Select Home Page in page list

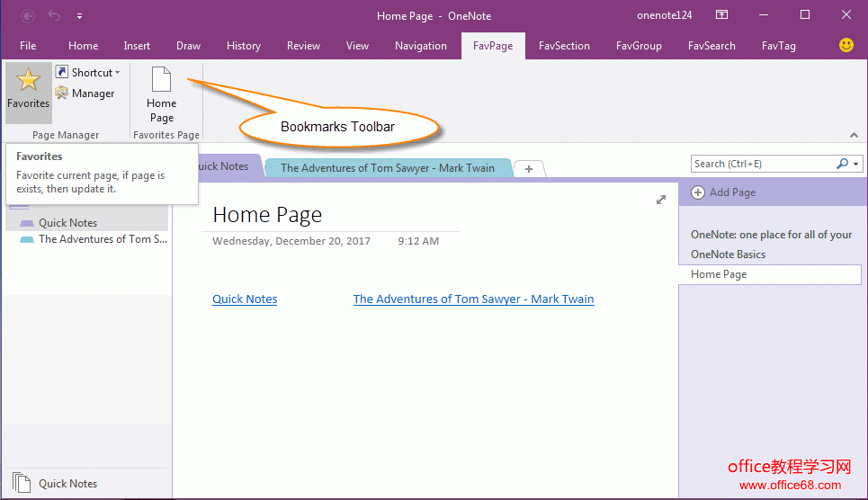770,274
